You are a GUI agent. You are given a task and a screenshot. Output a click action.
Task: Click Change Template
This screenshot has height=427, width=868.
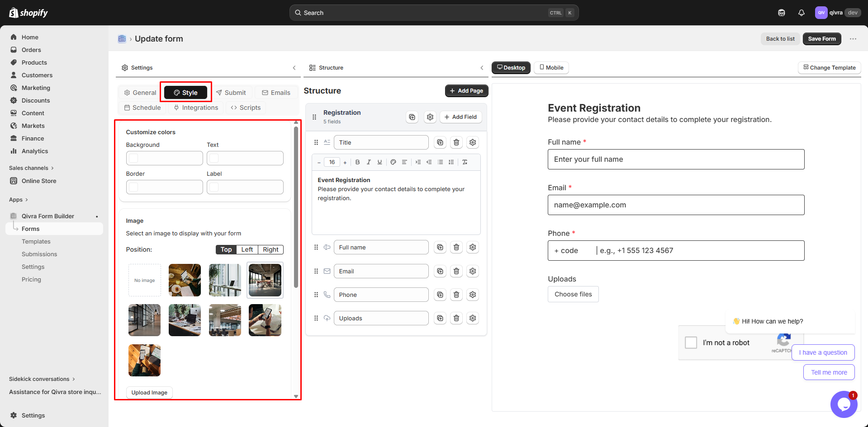pos(830,68)
